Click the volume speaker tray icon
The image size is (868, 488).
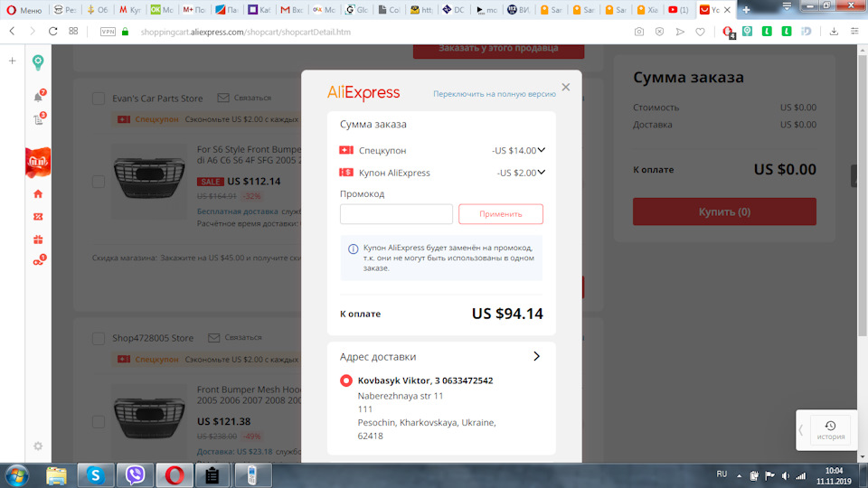(x=785, y=475)
